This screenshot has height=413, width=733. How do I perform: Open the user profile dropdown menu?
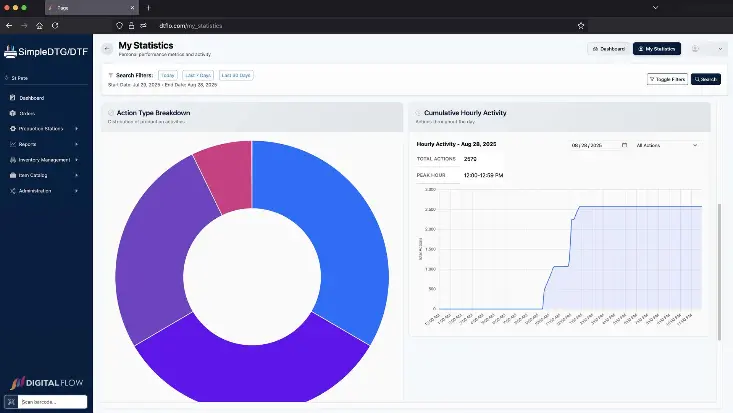click(709, 48)
